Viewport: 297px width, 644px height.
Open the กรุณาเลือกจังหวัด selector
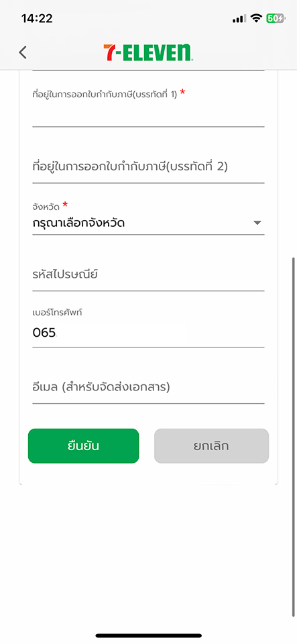point(148,223)
